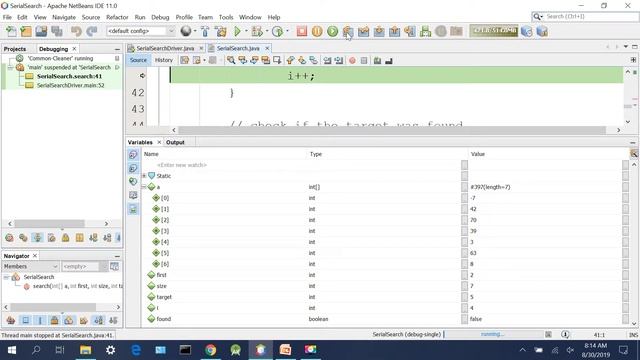Screen dimensions: 640x360
Task: Click the New File toolbar icon
Action: 11,31
